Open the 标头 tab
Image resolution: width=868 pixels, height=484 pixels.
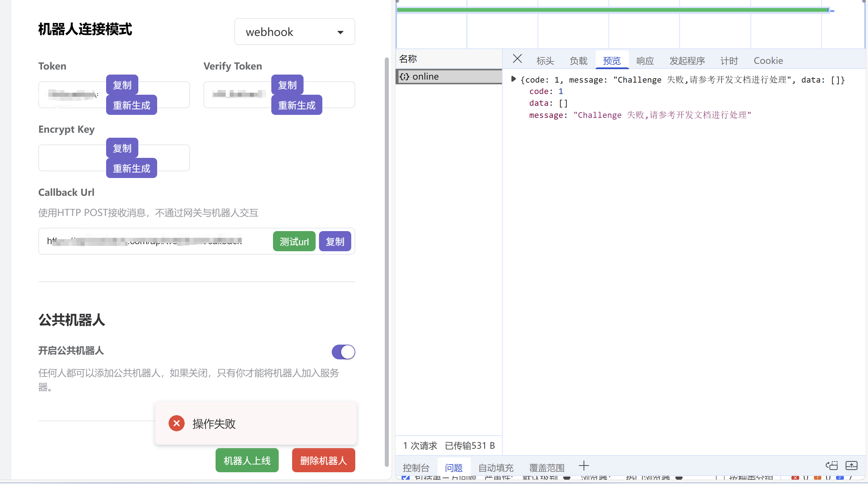click(545, 61)
